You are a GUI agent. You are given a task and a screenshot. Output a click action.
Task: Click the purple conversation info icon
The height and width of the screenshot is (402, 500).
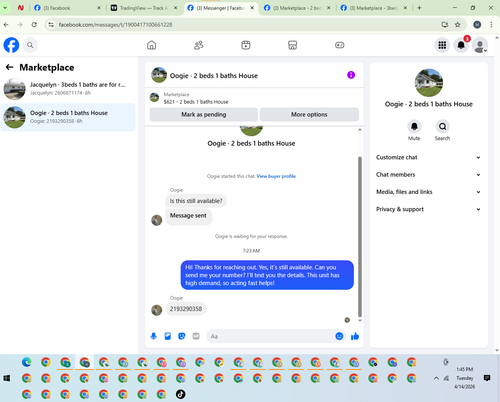[x=351, y=75]
